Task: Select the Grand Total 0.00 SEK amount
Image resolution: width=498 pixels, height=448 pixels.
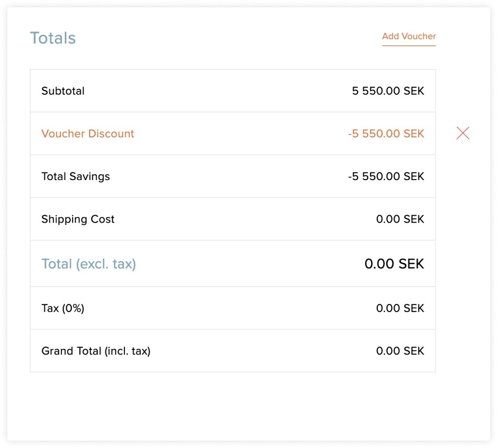Action: (400, 351)
